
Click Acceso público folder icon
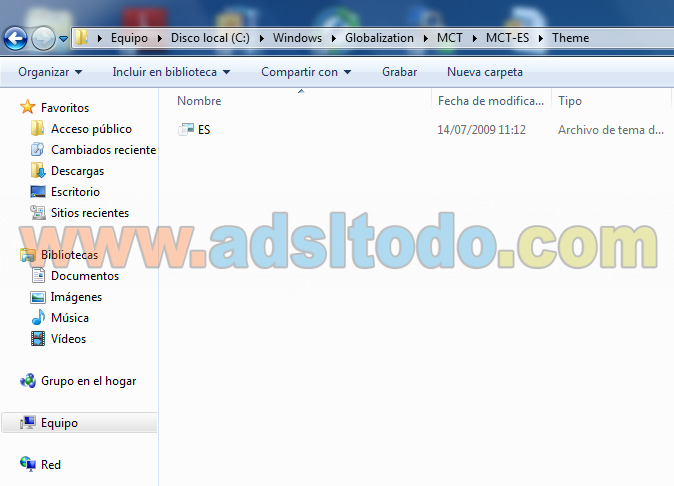[x=37, y=128]
